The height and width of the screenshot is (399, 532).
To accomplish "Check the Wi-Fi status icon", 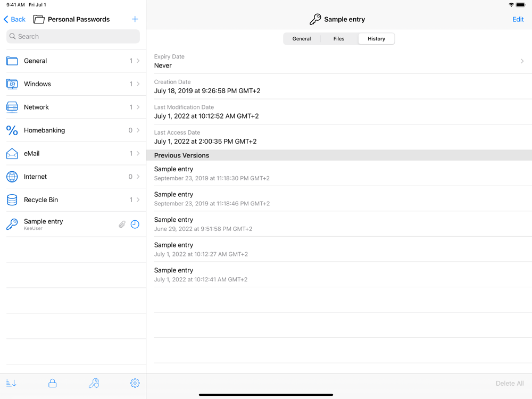I will [511, 5].
